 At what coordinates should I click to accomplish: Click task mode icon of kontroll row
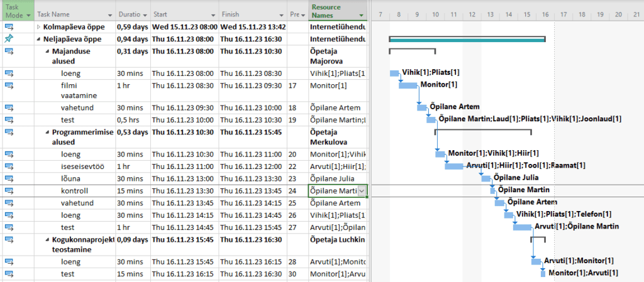tap(9, 191)
